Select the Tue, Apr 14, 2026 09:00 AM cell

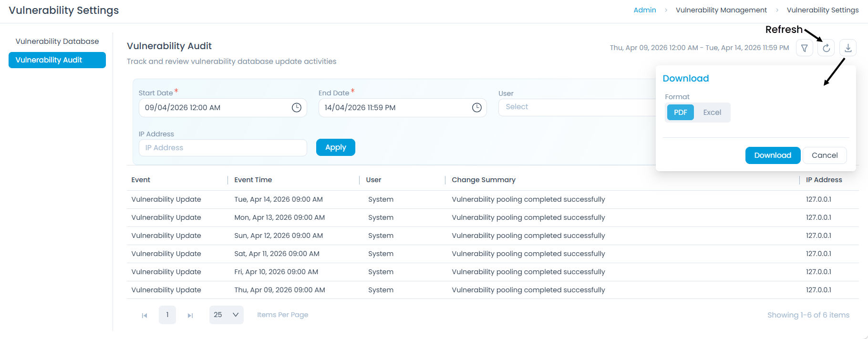[x=279, y=199]
